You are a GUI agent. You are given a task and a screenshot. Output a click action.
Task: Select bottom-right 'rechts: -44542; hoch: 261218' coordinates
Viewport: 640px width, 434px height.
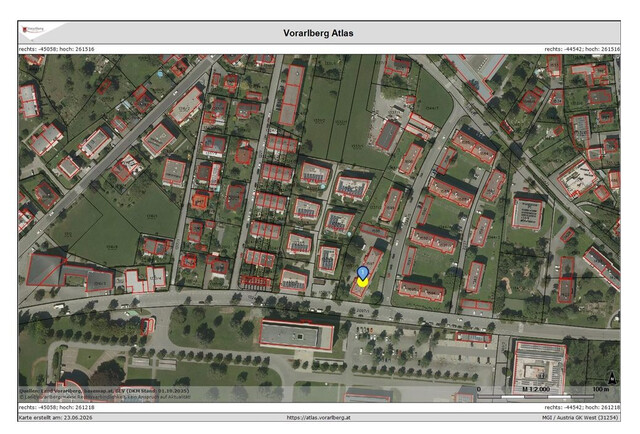tap(582, 407)
